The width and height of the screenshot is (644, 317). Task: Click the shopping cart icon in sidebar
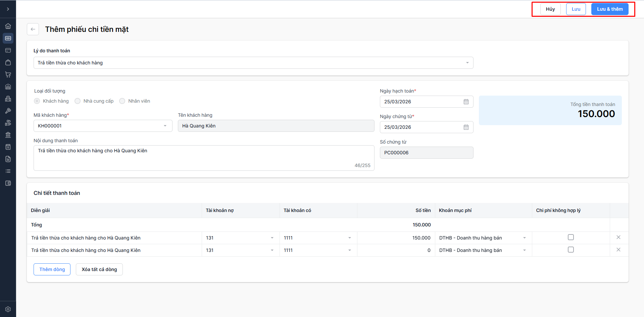pos(8,74)
